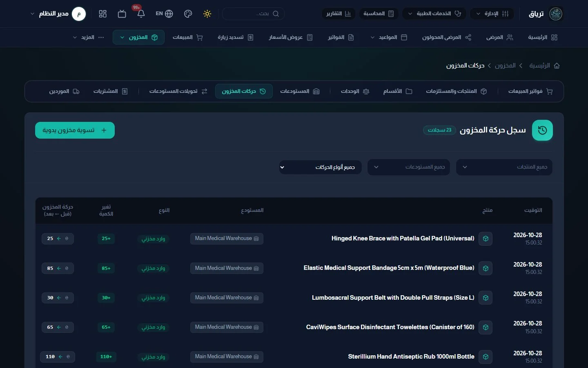
Task: Click المخزون breadcrumb link
Action: click(505, 66)
